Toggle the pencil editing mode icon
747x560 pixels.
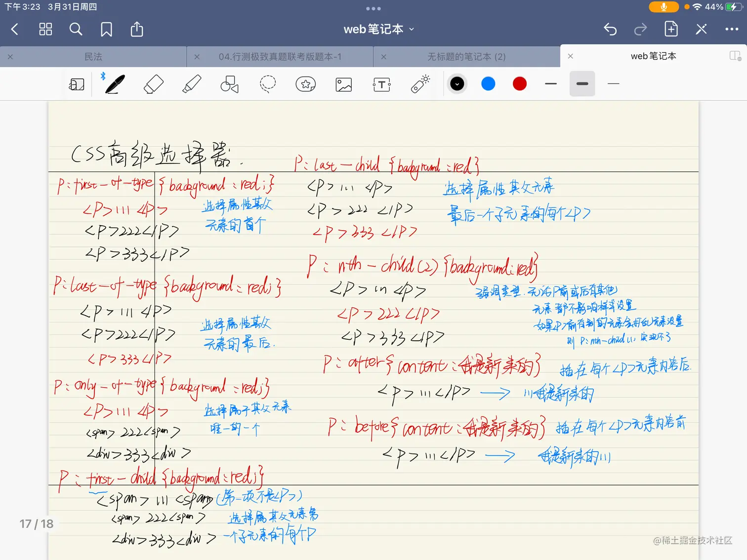point(701,30)
